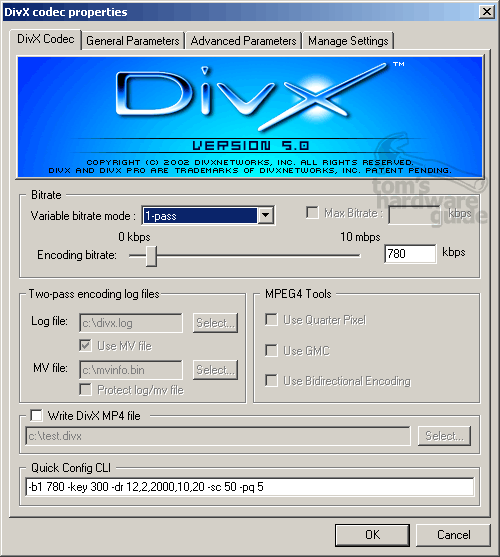Open the Variable bitrate mode dropdown arrow
This screenshot has height=557, width=500.
click(266, 215)
